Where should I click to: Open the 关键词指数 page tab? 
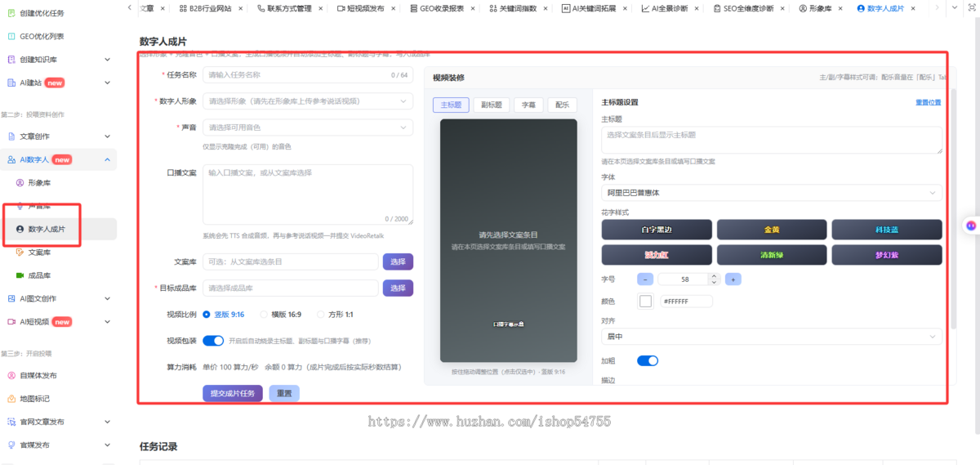(519, 7)
